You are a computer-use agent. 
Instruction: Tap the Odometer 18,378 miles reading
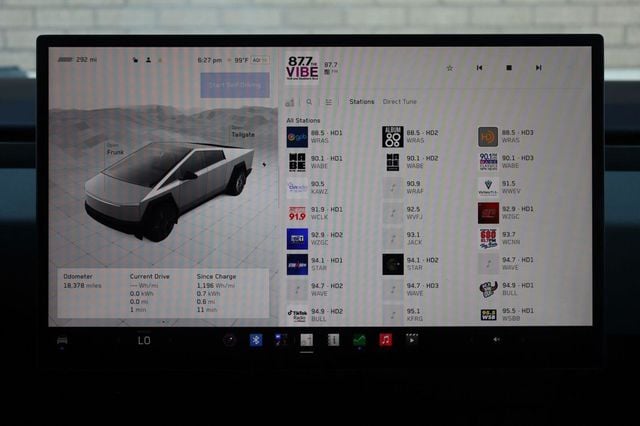82,281
